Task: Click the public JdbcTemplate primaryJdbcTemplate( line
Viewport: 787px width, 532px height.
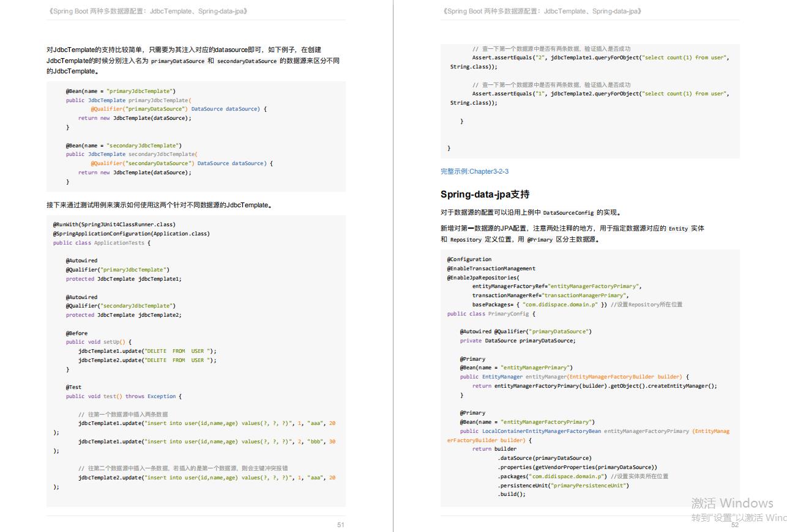Action: click(129, 100)
